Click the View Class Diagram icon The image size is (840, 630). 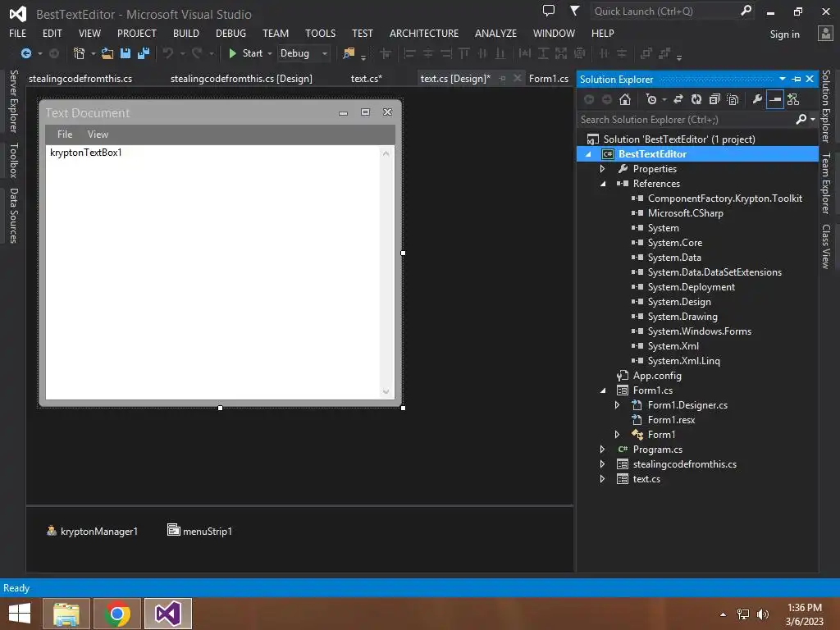click(x=793, y=99)
